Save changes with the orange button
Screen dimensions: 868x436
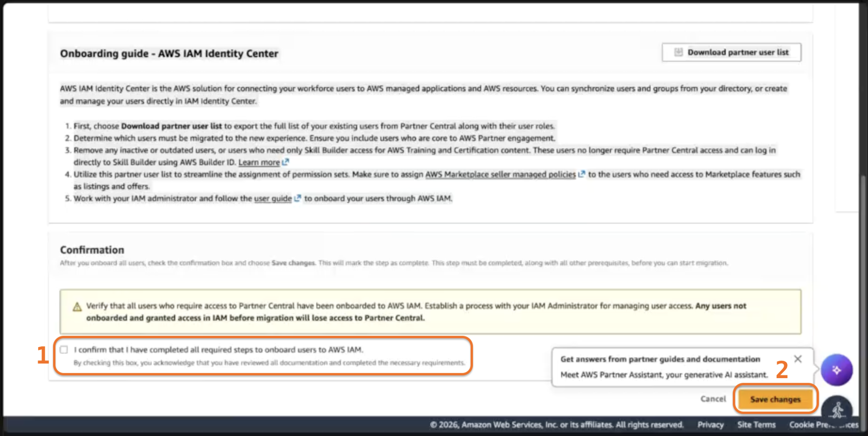tap(775, 399)
